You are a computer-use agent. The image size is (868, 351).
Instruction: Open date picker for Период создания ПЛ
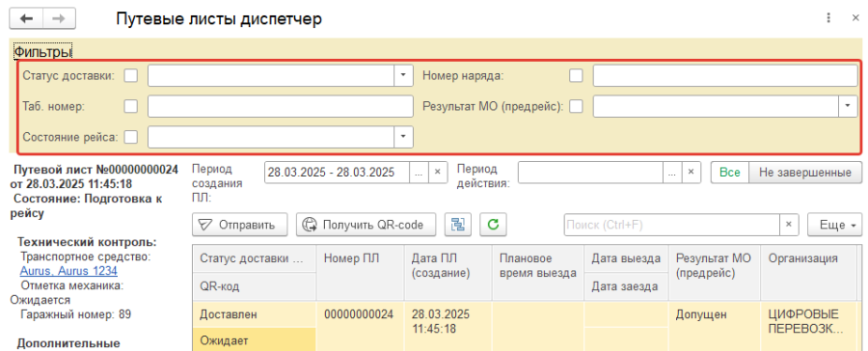coord(420,173)
